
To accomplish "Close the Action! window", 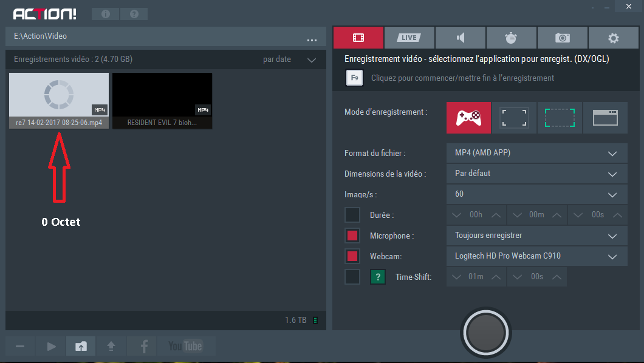I will (x=629, y=6).
